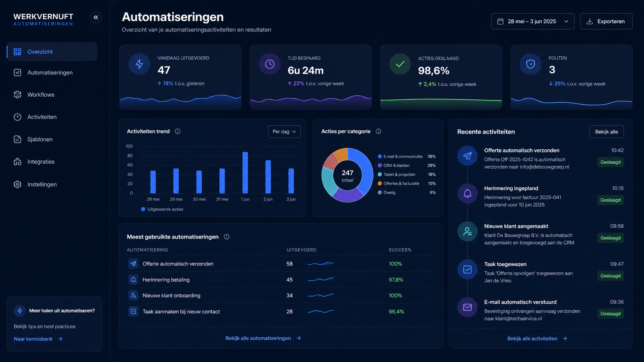This screenshot has height=362, width=644.
Task: Click the 247 totaal donut chart center
Action: coord(347,175)
